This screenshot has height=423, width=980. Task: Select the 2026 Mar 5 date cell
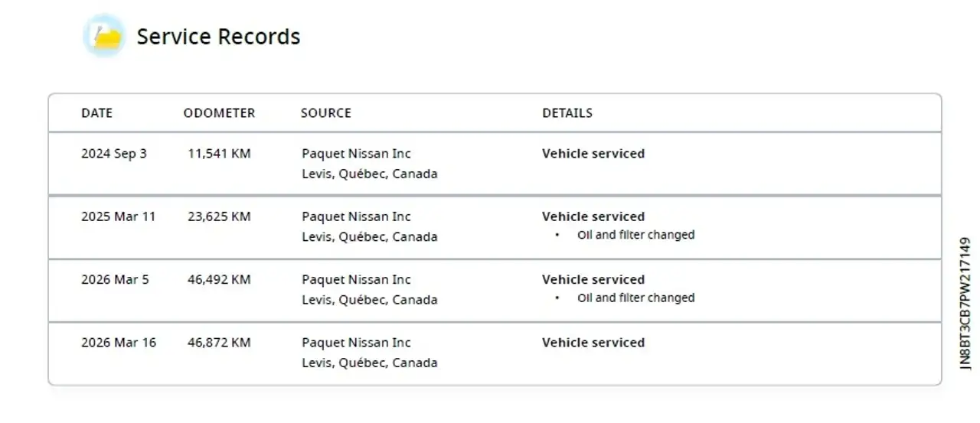point(115,279)
